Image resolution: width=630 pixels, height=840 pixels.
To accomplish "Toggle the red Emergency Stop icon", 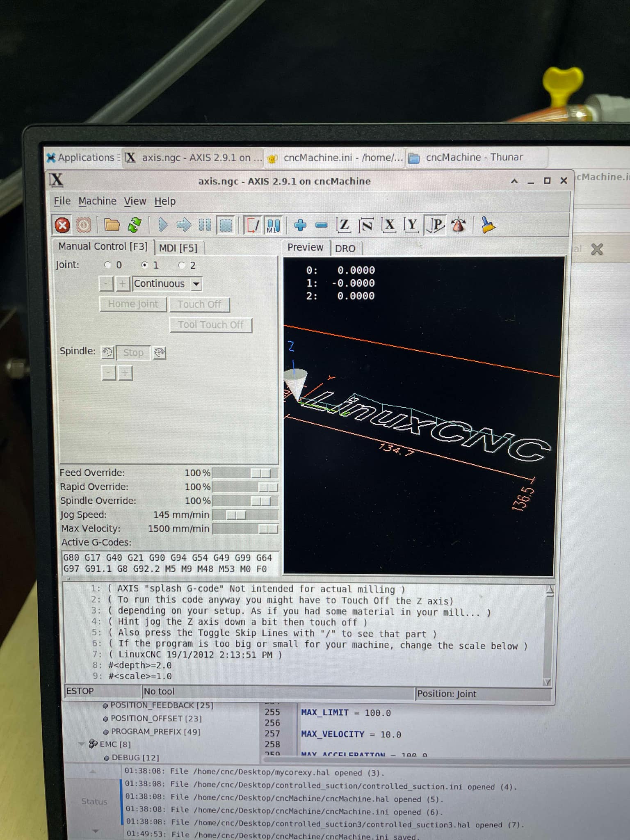I will coord(62,225).
